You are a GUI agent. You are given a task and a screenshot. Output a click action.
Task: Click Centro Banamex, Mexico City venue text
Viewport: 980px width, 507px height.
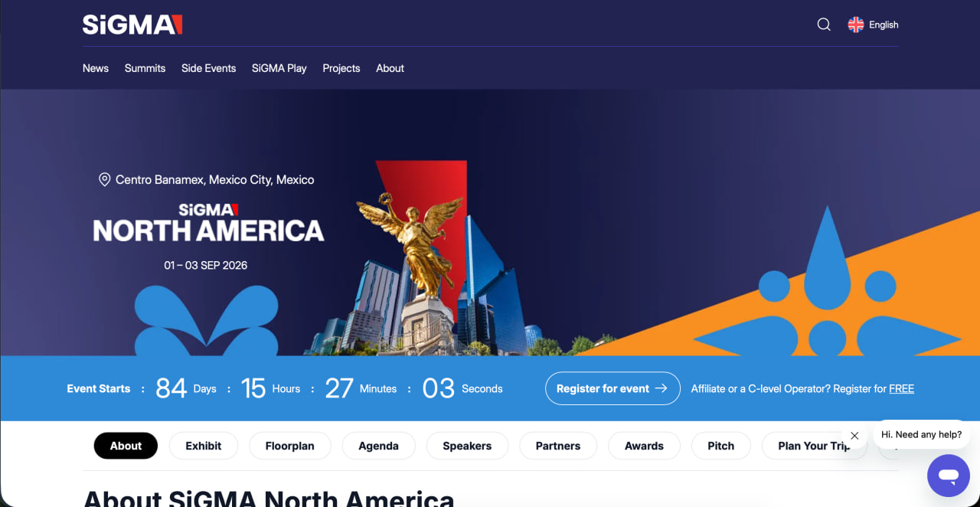[215, 179]
